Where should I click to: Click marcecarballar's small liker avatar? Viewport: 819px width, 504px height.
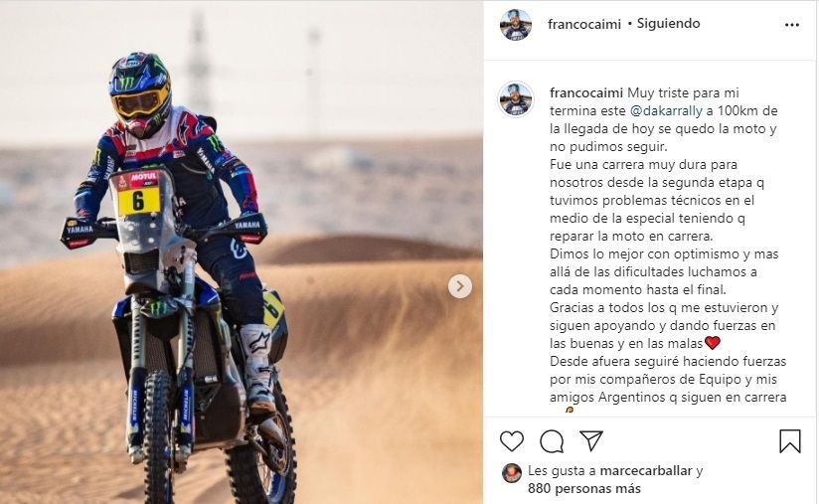click(x=511, y=472)
